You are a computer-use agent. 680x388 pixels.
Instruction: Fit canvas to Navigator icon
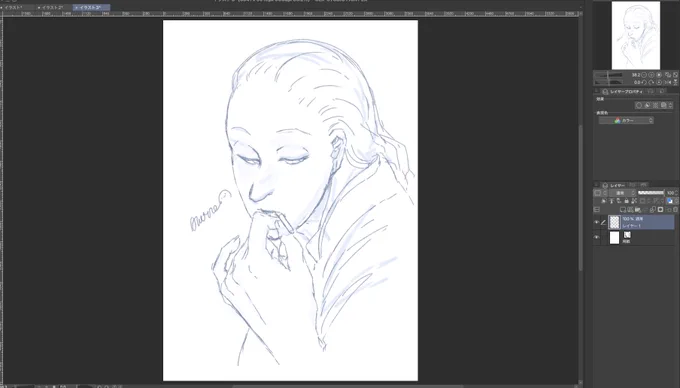668,75
